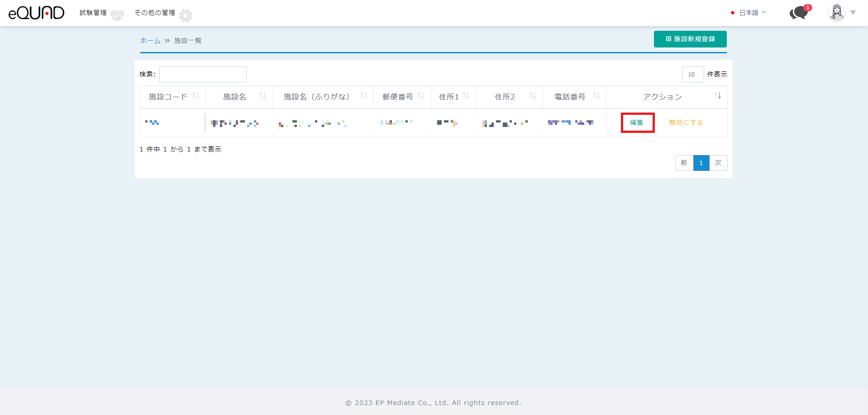Click the 編集 link in the row
The height and width of the screenshot is (415, 868).
tap(637, 123)
